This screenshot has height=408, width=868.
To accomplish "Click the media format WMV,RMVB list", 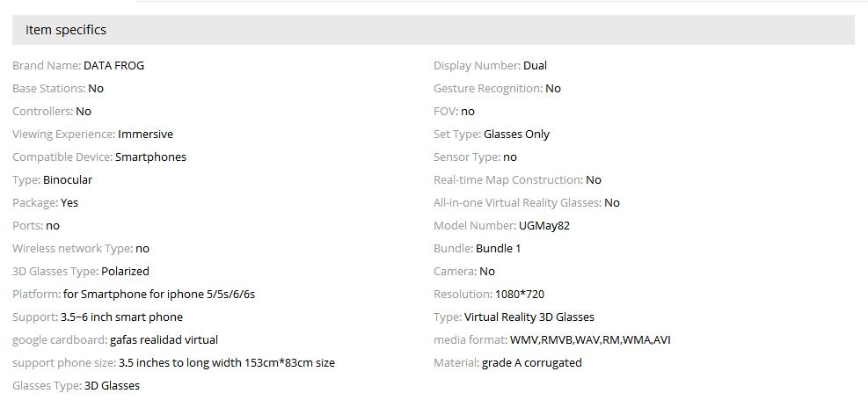I will (589, 339).
